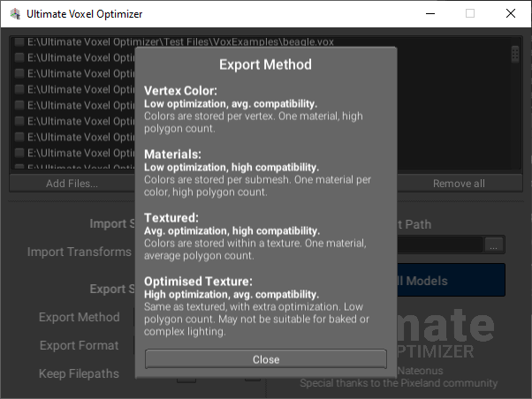Screen dimensions: 532x399
Task: Toggle the third file's checkbox in the list
Action: coord(19,73)
